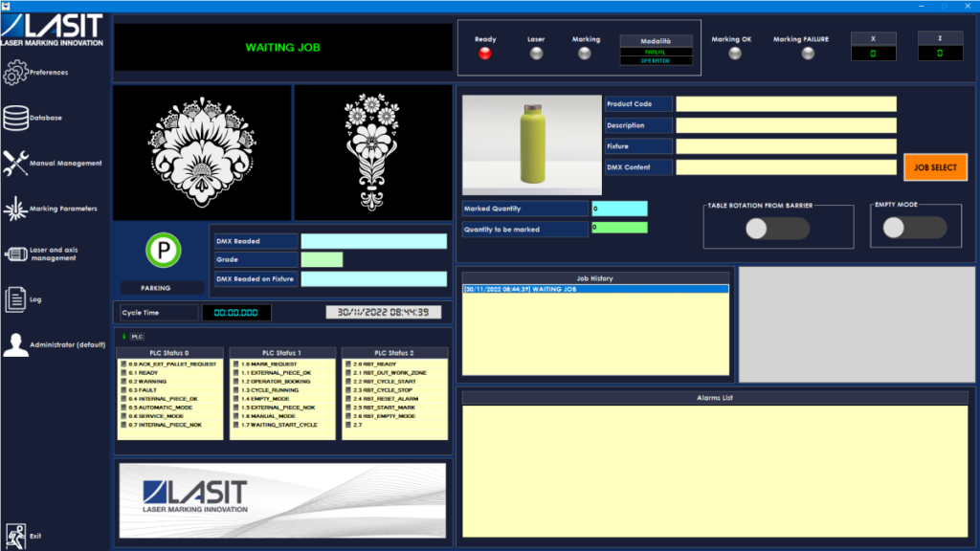
Task: Check RBT_READY in PLC Status 2
Action: click(x=347, y=364)
